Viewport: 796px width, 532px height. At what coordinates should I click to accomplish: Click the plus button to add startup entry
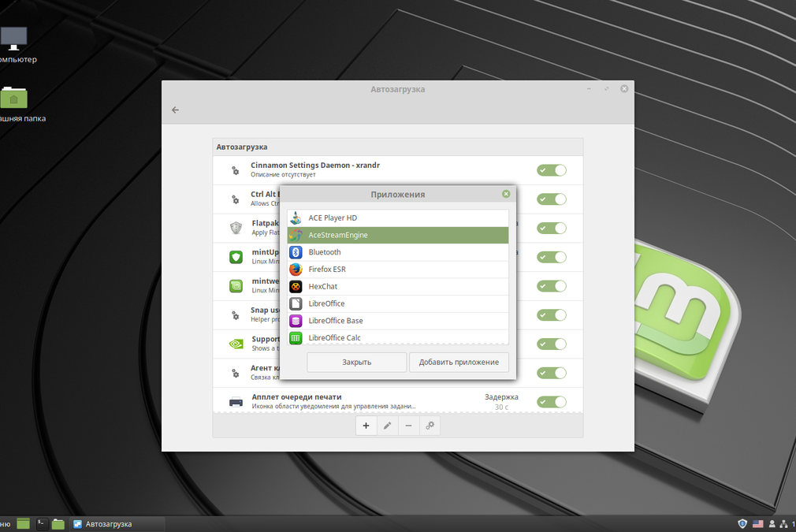(x=366, y=426)
